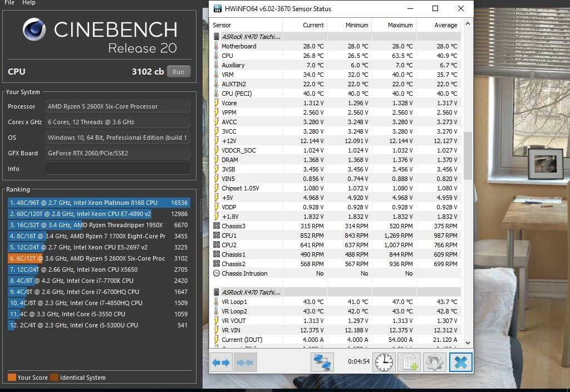
Task: Open HWiNFO remote network monitors icon
Action: [322, 362]
